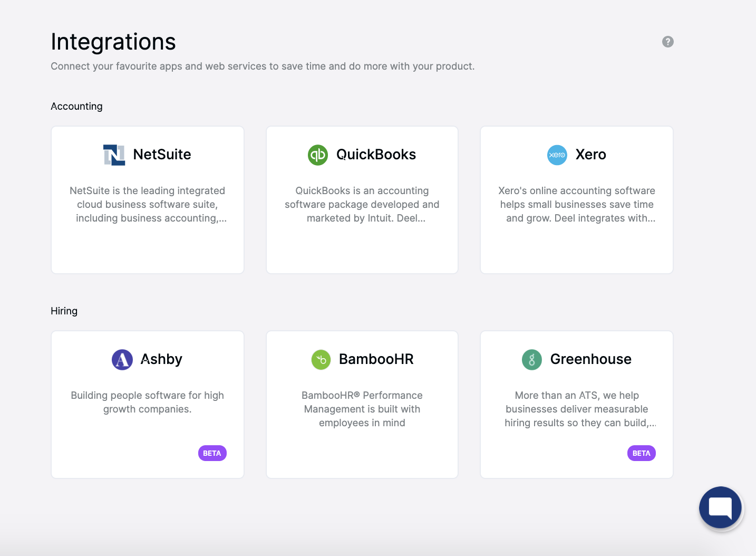
Task: Click the BambooHR green leaf icon
Action: click(x=321, y=360)
